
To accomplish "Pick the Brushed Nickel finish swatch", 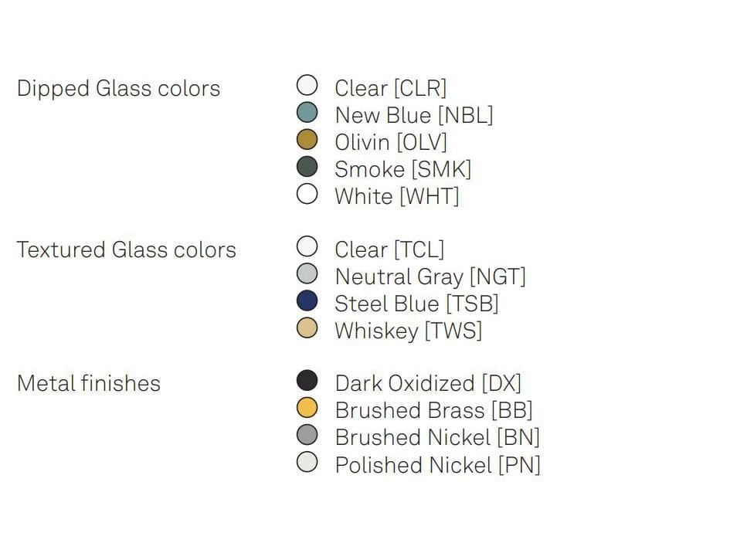I will pyautogui.click(x=307, y=435).
